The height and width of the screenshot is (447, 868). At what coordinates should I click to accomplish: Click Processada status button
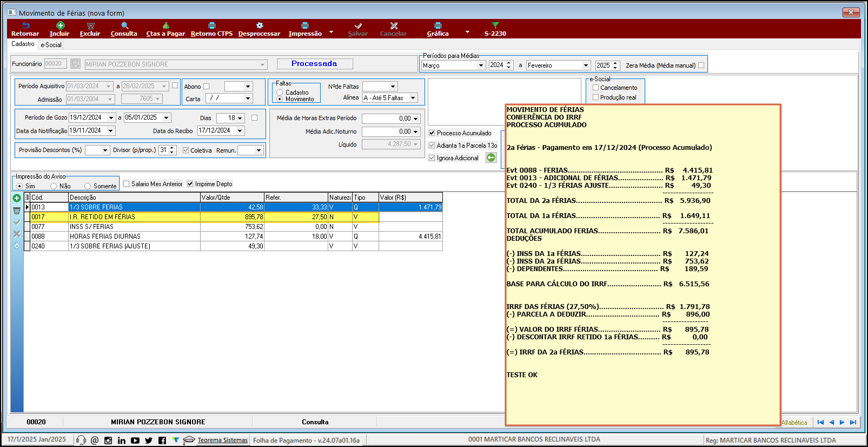(315, 63)
